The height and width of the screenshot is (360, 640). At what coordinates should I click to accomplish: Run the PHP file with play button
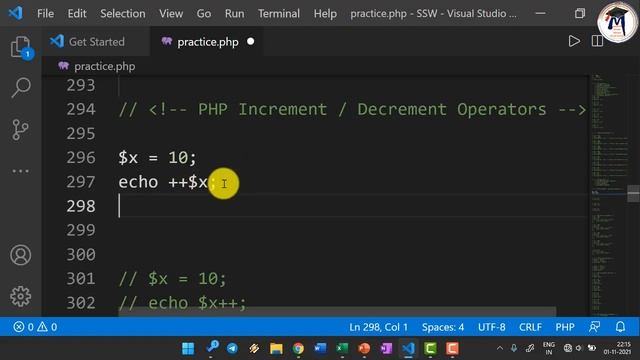tap(574, 41)
